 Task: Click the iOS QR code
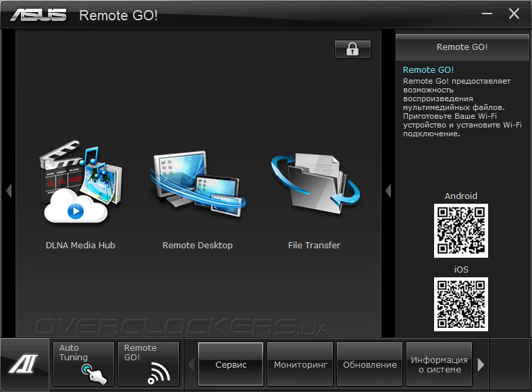click(x=461, y=304)
